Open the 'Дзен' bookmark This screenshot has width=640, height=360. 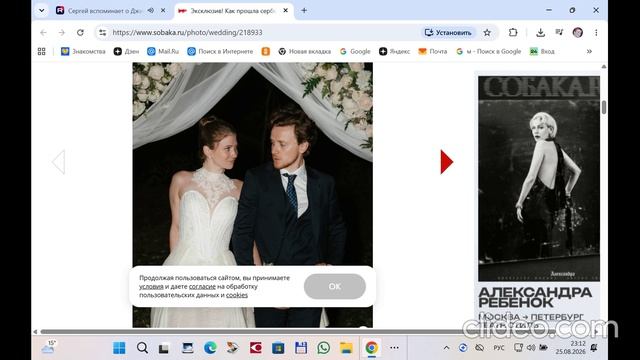click(x=126, y=51)
